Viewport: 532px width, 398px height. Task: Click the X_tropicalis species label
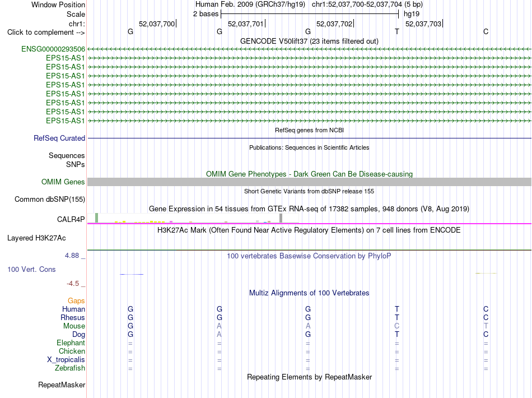tap(66, 360)
